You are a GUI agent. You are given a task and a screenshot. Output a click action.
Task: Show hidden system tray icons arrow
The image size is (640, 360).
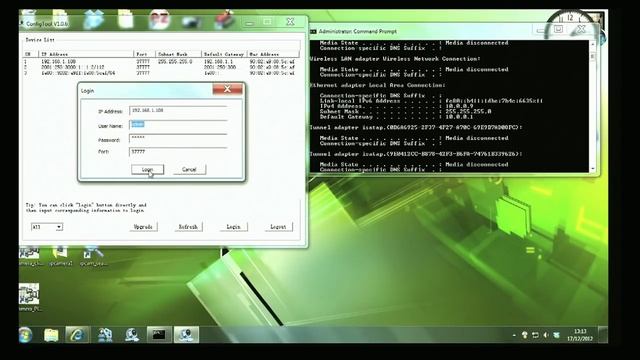click(514, 336)
